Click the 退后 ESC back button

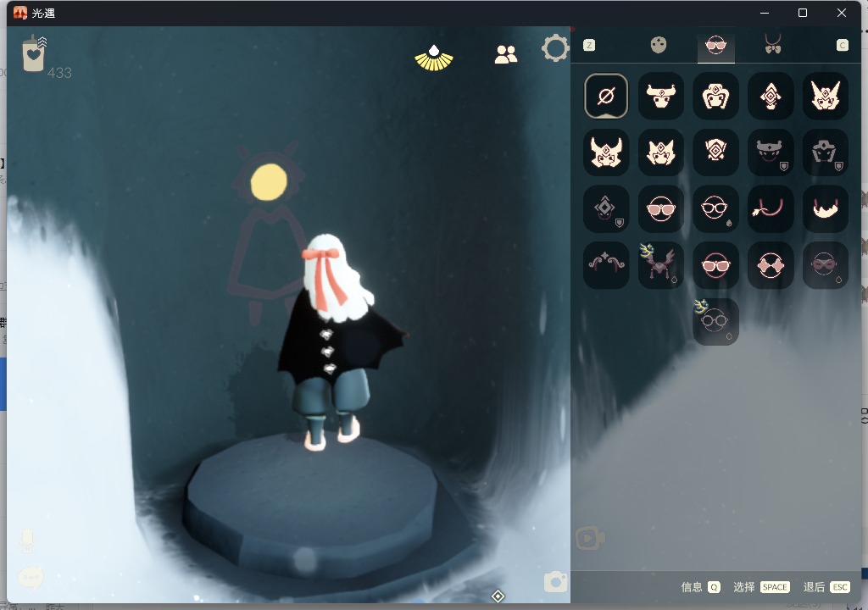826,587
